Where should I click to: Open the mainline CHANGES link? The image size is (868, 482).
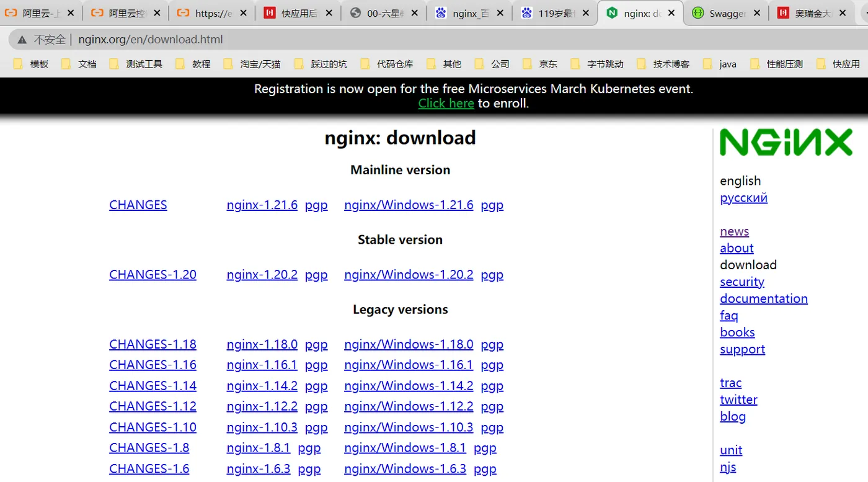click(138, 205)
